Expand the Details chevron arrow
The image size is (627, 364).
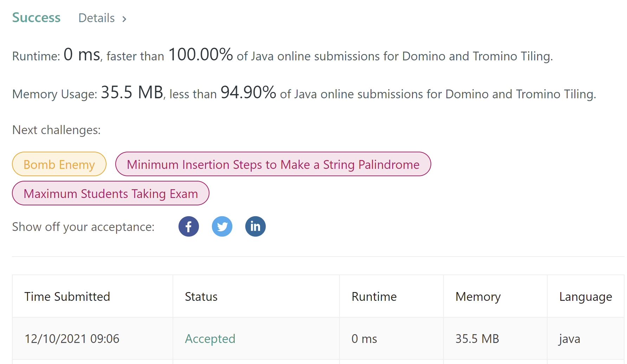pos(124,19)
